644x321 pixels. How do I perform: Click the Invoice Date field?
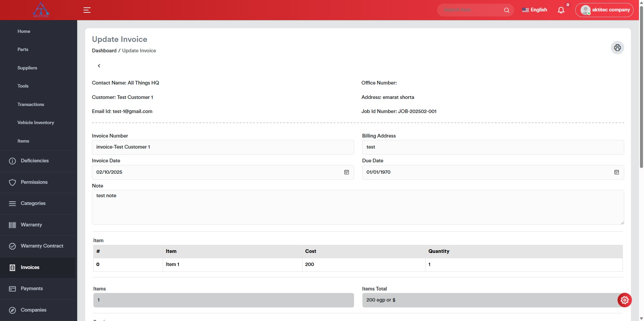pyautogui.click(x=223, y=172)
